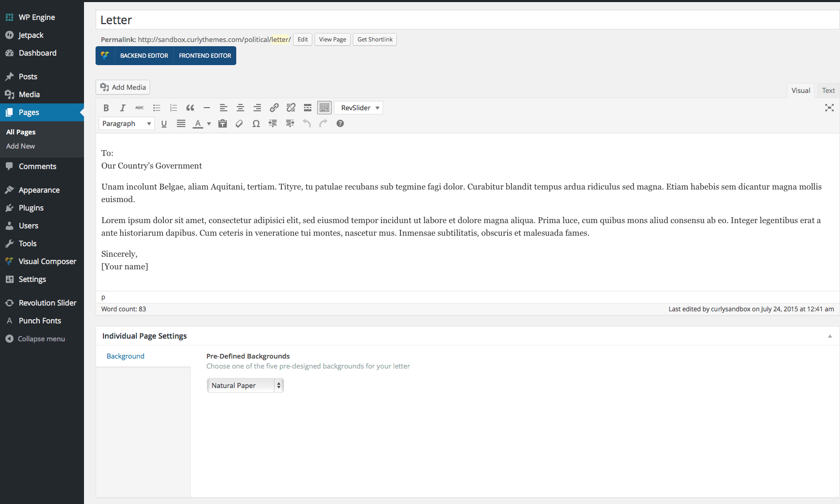
Task: Open the Tools menu
Action: tap(42, 244)
